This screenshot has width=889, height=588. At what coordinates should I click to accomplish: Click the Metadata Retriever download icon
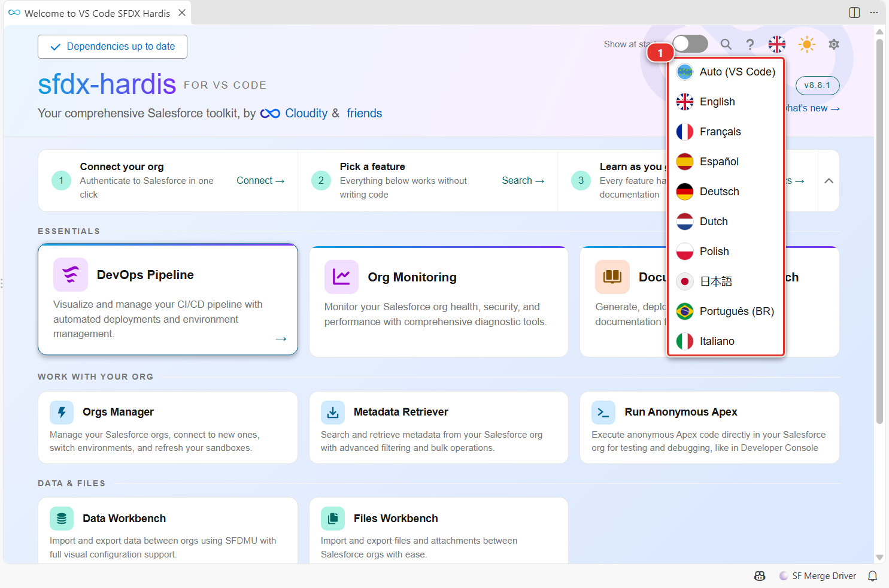tap(333, 412)
